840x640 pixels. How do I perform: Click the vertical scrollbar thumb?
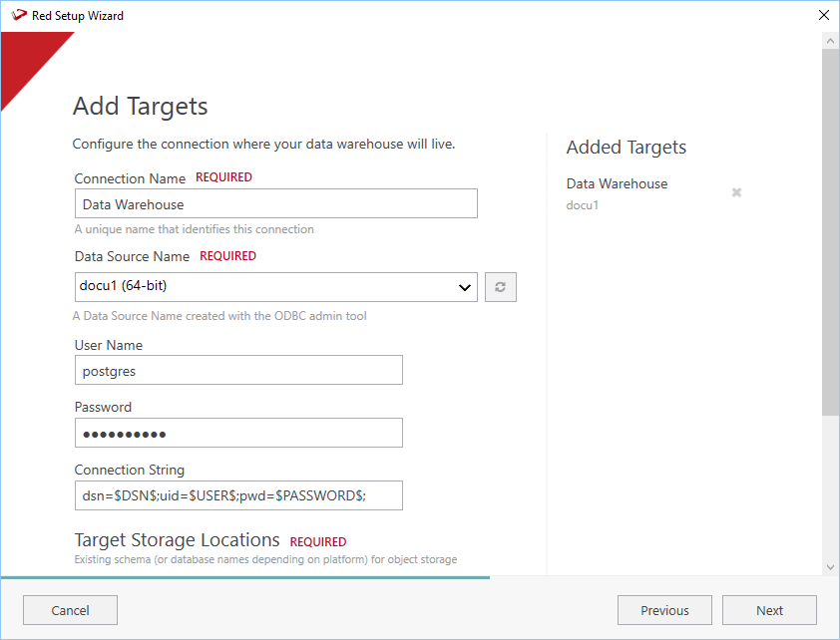830,229
